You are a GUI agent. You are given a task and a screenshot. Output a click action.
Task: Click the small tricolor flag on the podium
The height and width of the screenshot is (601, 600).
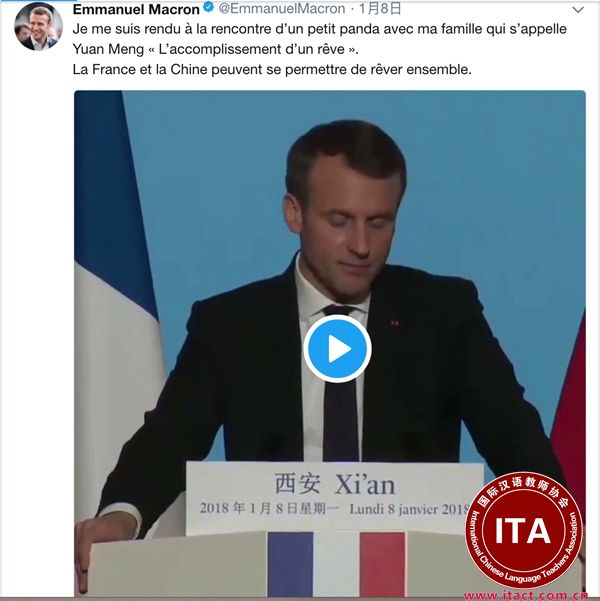(336, 563)
